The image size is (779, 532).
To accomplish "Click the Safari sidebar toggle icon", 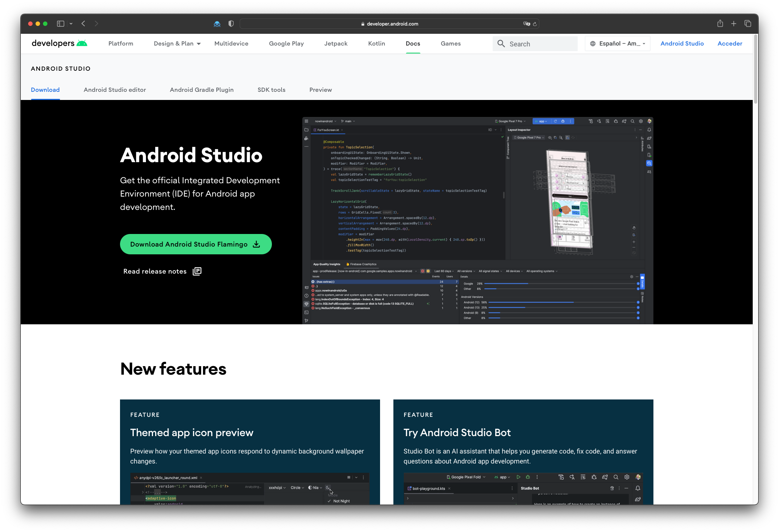I will 60,24.
